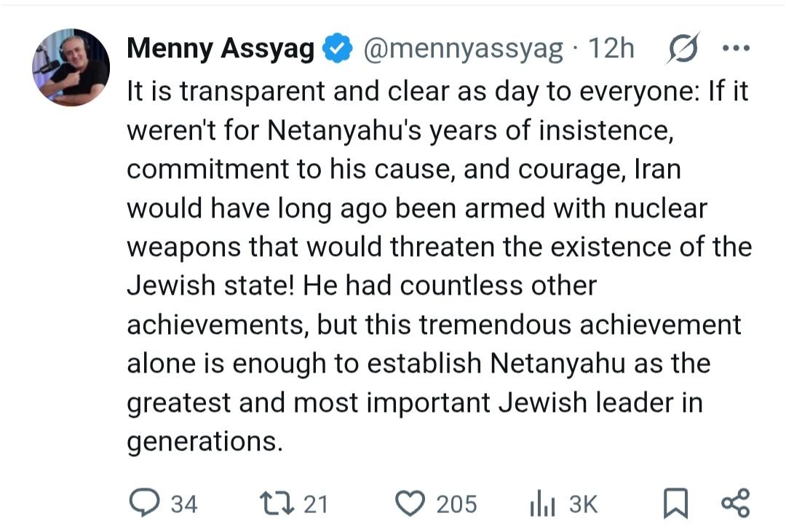This screenshot has height=532, width=786.
Task: Open the @mennyassyag handle link
Action: pos(463,49)
